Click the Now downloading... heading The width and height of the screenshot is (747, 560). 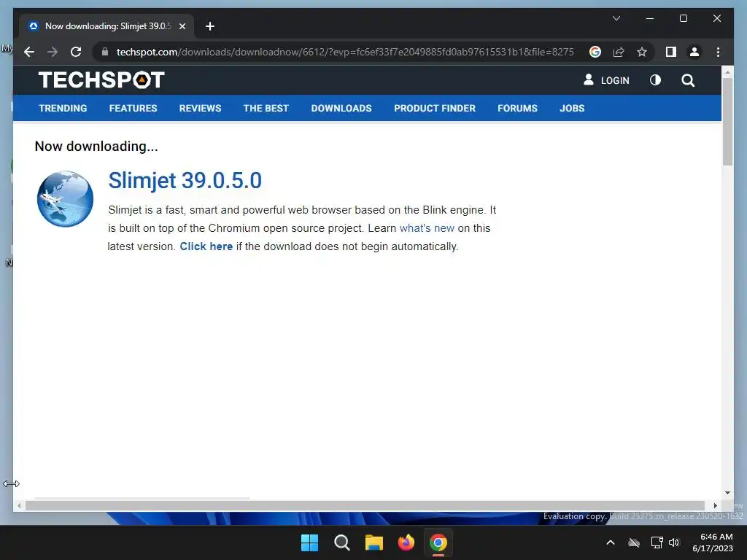coord(96,146)
